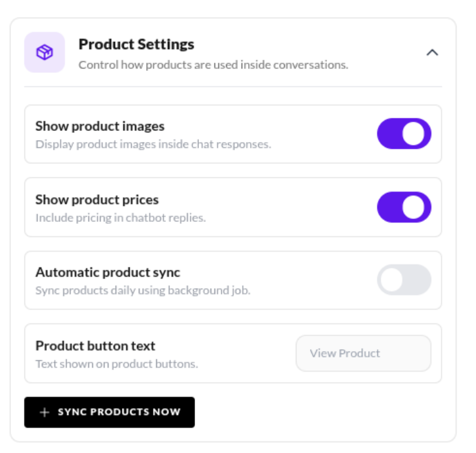Focus the View Product text field
The image size is (476, 453).
[x=363, y=353]
